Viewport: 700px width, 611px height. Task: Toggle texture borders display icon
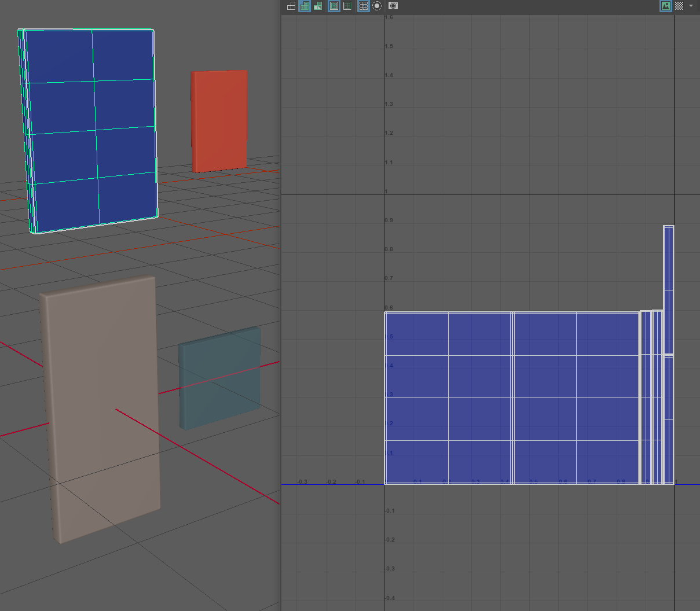click(x=334, y=6)
